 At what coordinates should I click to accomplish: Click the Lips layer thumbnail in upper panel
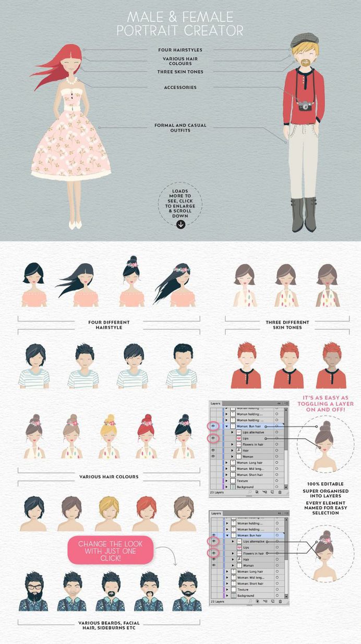238,439
